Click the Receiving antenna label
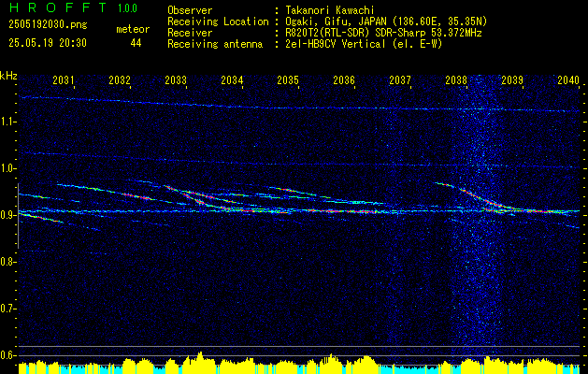Viewport: 588px width, 374px height. pyautogui.click(x=215, y=44)
